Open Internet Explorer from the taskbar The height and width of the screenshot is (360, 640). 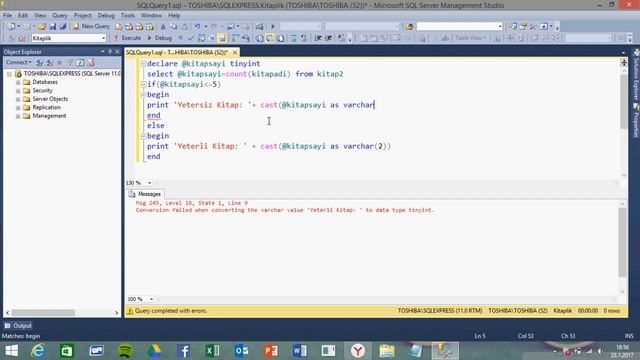tap(38, 351)
